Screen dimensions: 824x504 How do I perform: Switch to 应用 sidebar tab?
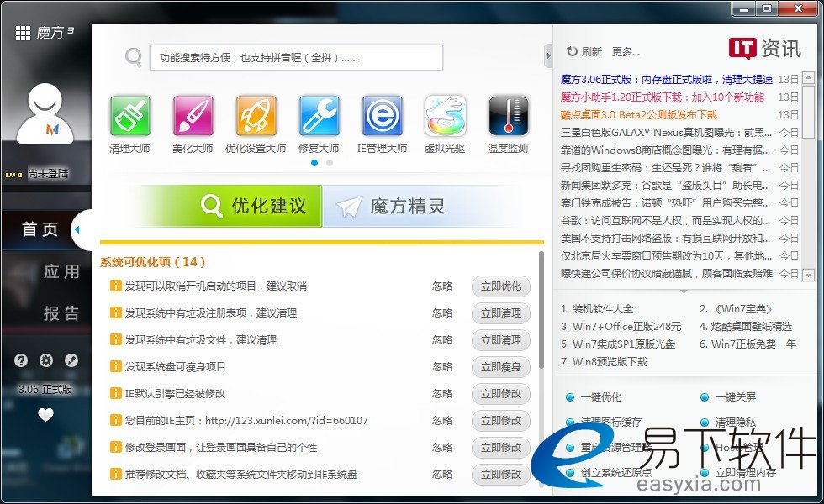coord(61,271)
